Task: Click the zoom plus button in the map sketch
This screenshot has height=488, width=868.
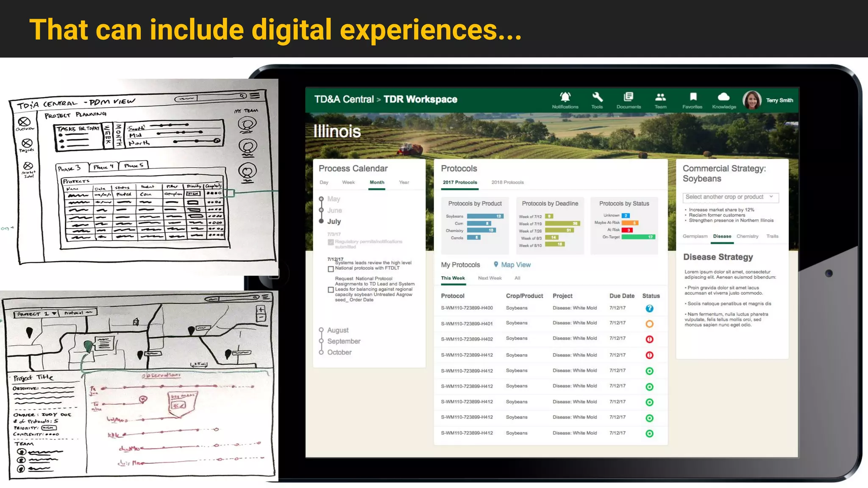Action: click(x=261, y=310)
